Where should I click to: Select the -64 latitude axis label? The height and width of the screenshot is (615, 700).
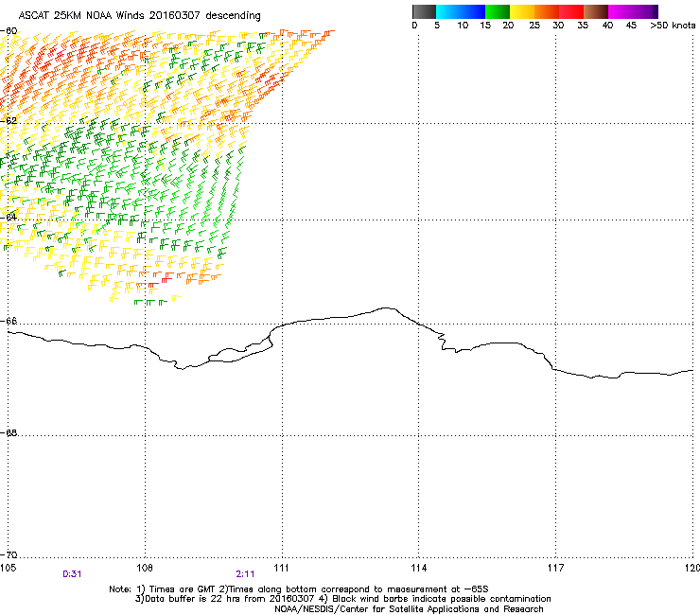coord(9,217)
